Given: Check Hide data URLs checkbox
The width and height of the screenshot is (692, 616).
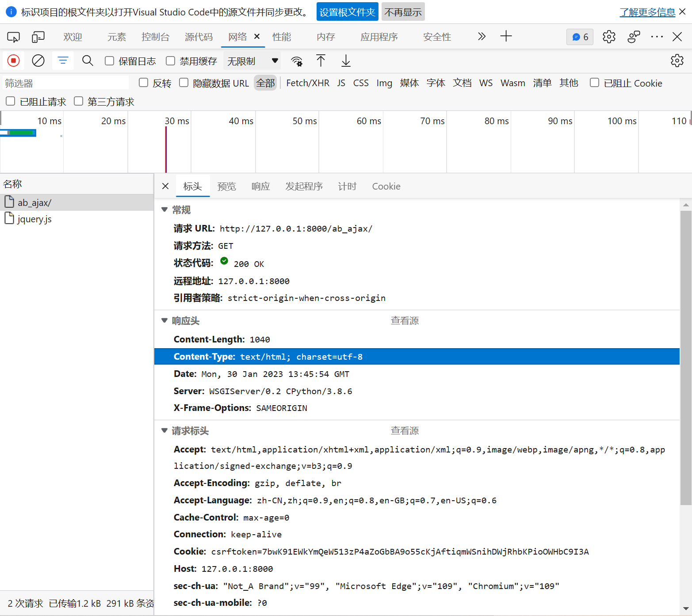Looking at the screenshot, I should tap(184, 83).
